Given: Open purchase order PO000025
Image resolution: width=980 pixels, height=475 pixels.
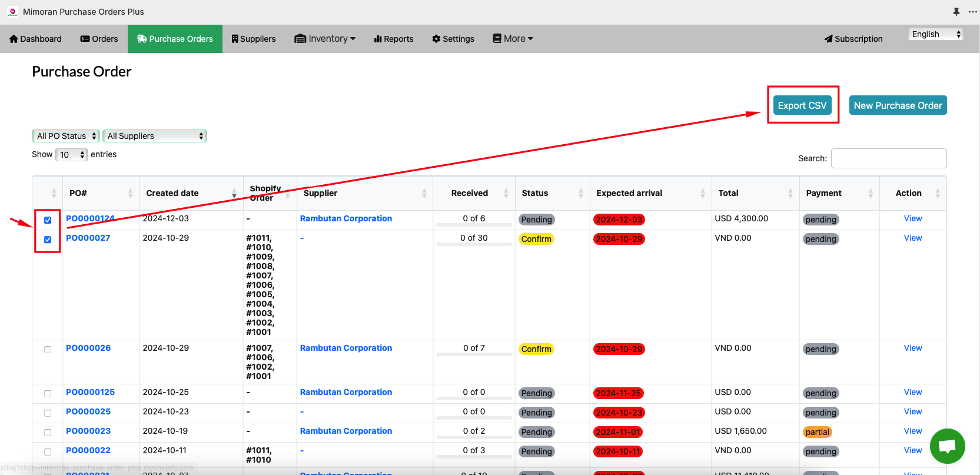Looking at the screenshot, I should pos(88,411).
